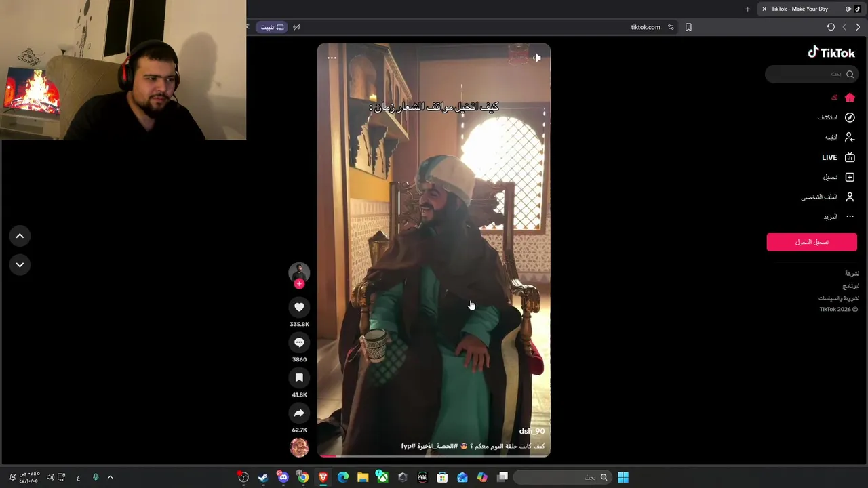Image resolution: width=868 pixels, height=488 pixels.
Task: Save video with bookmark icon
Action: [x=299, y=378]
